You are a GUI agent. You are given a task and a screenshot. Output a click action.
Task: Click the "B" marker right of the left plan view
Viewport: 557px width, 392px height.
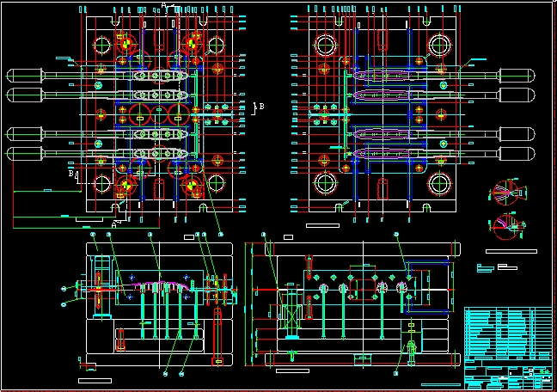(262, 106)
